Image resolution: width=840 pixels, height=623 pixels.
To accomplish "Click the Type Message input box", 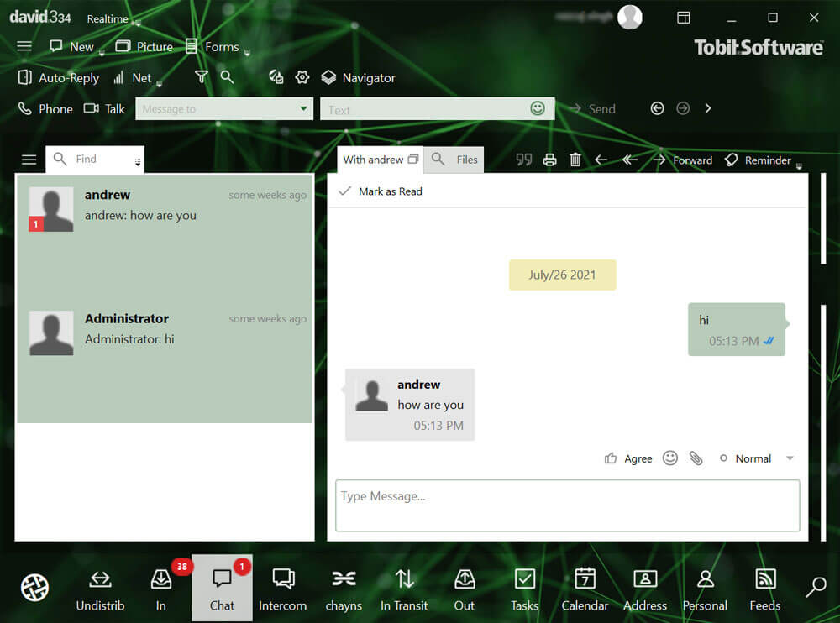I will (567, 505).
